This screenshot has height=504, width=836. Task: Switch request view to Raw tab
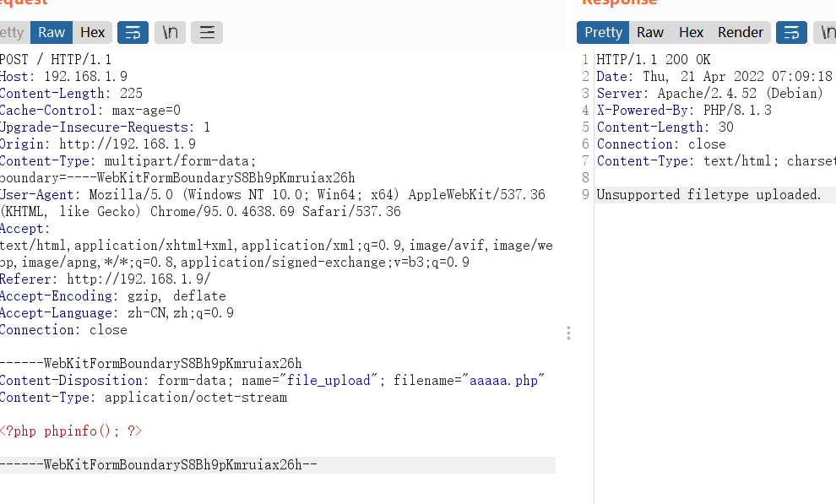tap(52, 33)
